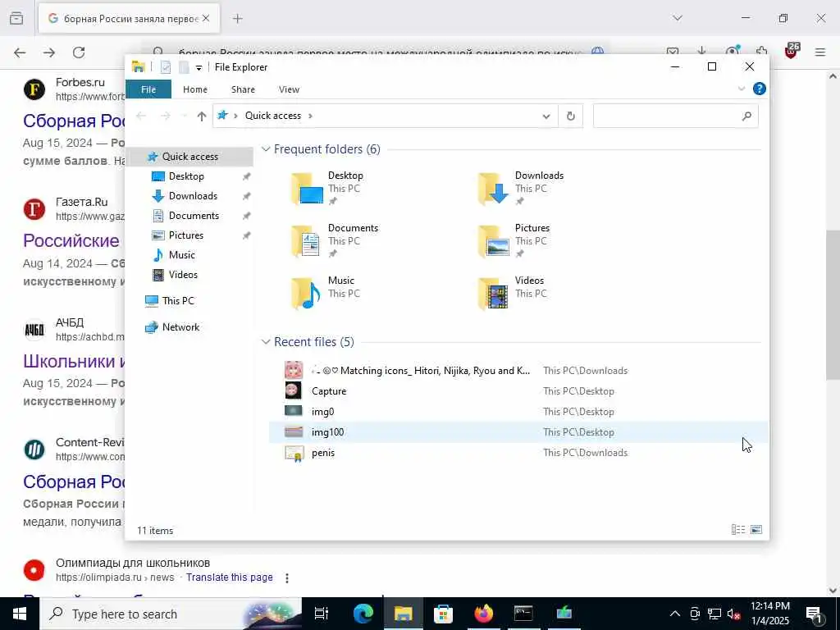Select Videos in the navigation pane
Screen dimensions: 840x630
tap(183, 275)
